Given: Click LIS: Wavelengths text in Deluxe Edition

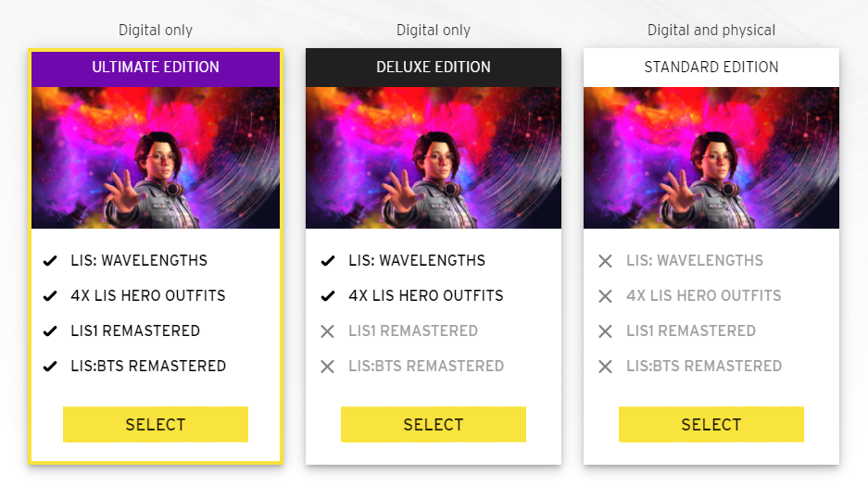Looking at the screenshot, I should click(416, 261).
